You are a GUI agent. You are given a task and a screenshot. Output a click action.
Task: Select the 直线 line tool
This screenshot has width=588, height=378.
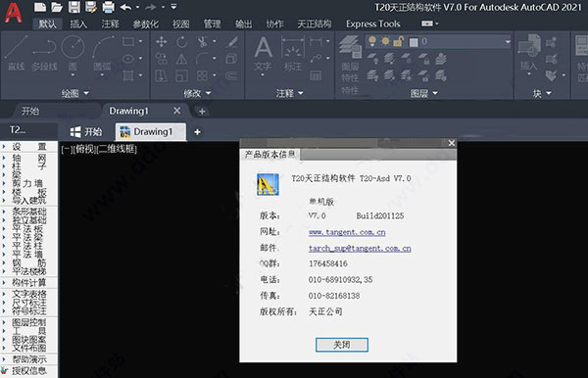[x=16, y=53]
